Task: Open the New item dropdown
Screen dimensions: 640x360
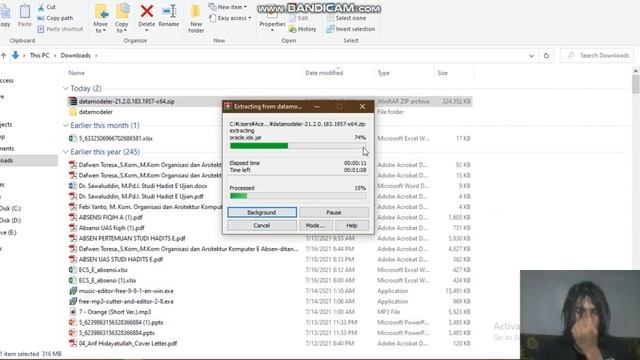Action: [228, 7]
